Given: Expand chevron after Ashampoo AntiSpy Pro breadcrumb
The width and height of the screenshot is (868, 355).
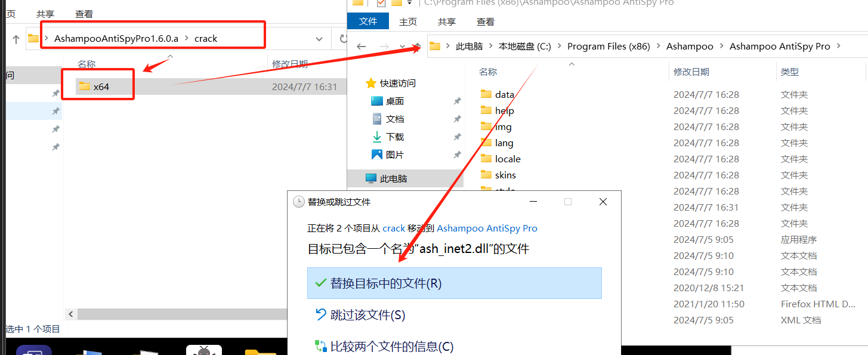Looking at the screenshot, I should (x=838, y=47).
